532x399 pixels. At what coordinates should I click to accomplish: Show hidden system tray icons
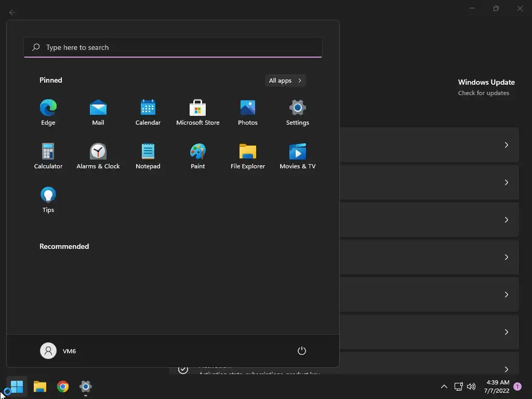pyautogui.click(x=444, y=387)
